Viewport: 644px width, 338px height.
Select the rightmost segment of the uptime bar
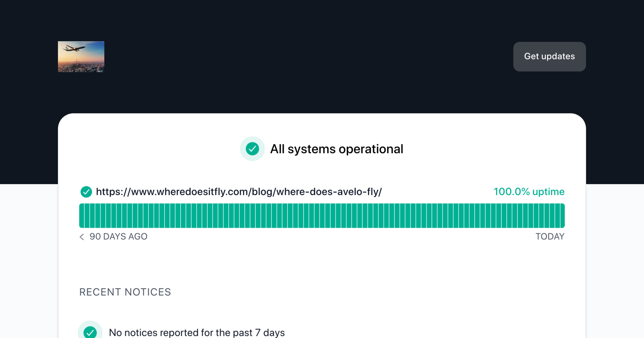click(x=562, y=216)
